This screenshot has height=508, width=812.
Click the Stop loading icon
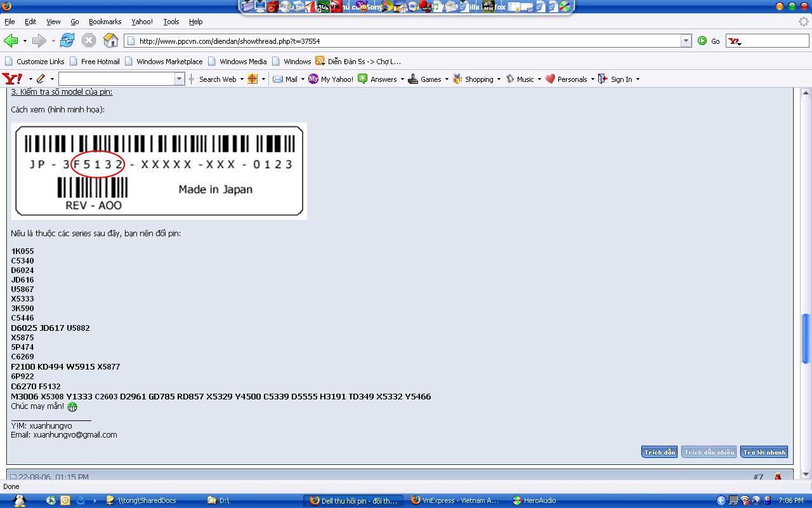point(89,41)
